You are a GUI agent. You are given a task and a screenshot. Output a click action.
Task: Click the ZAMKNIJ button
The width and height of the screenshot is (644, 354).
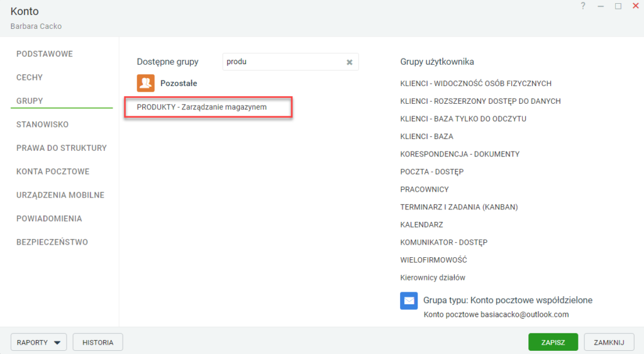(x=609, y=342)
